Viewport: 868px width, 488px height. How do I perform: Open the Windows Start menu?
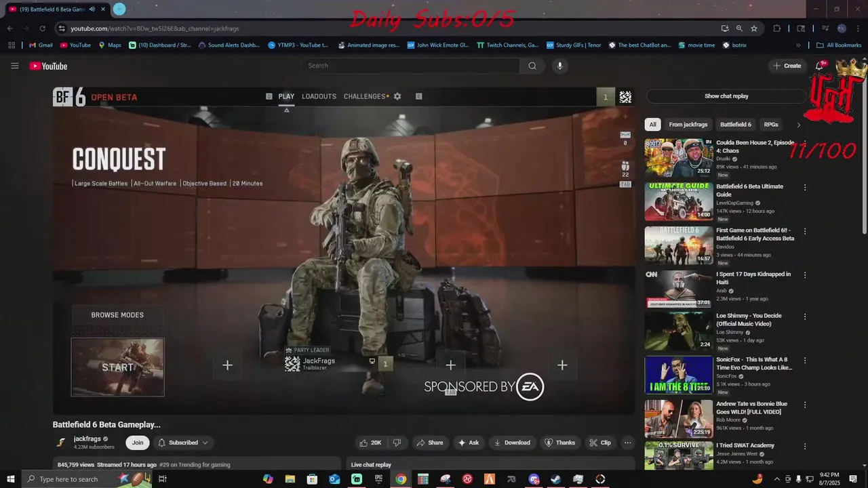pyautogui.click(x=10, y=479)
